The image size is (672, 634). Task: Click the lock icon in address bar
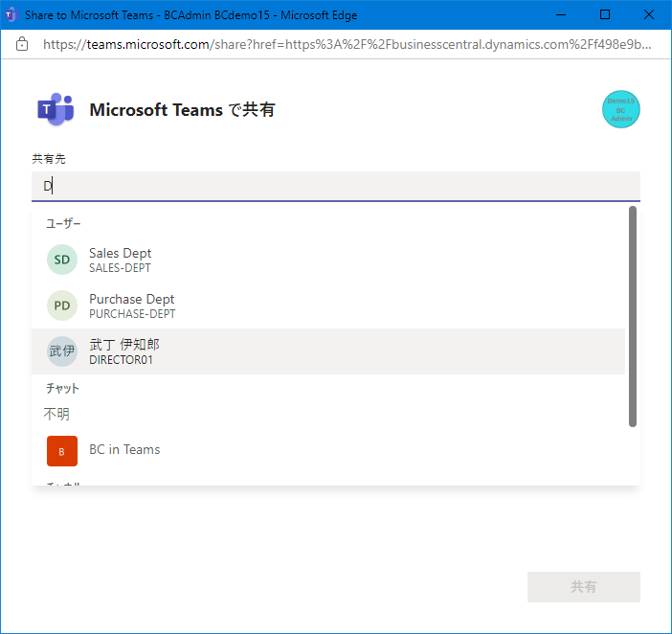22,44
